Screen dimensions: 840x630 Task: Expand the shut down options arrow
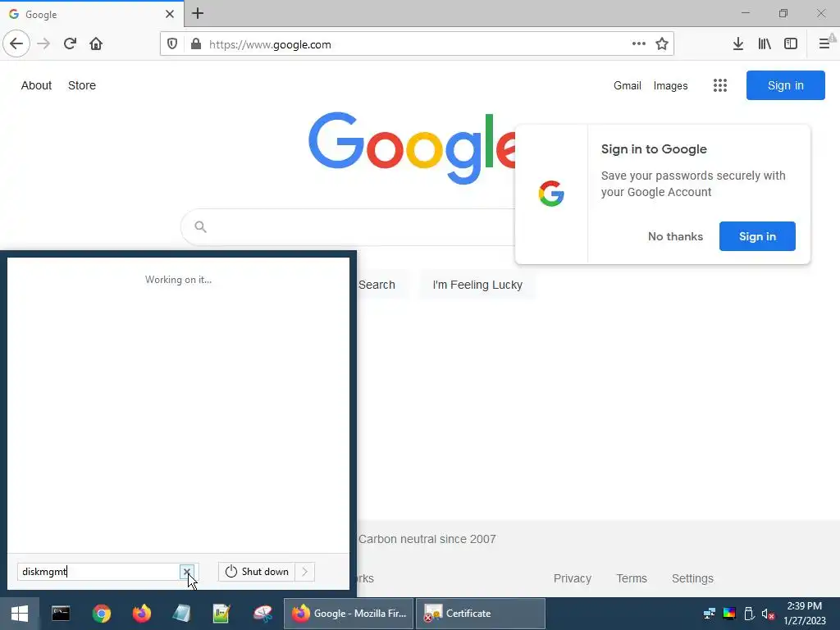(305, 572)
